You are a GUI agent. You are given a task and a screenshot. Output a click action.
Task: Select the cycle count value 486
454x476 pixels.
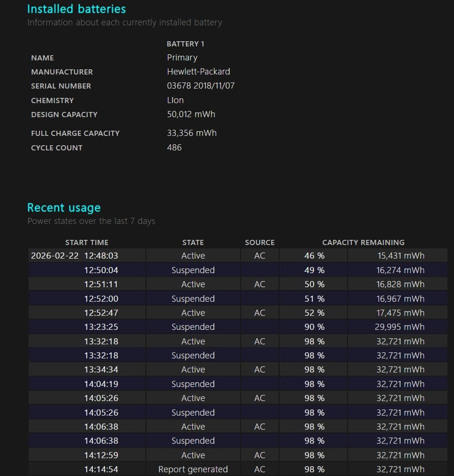click(x=174, y=148)
